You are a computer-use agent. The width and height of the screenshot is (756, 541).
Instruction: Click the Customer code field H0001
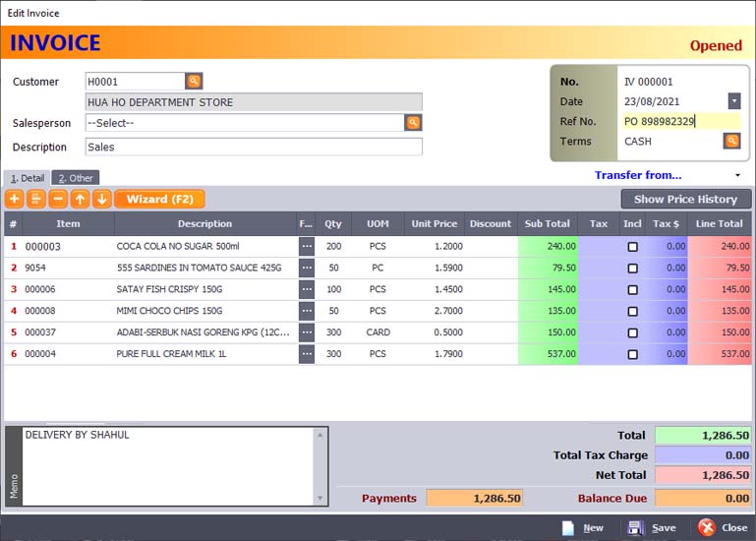135,81
